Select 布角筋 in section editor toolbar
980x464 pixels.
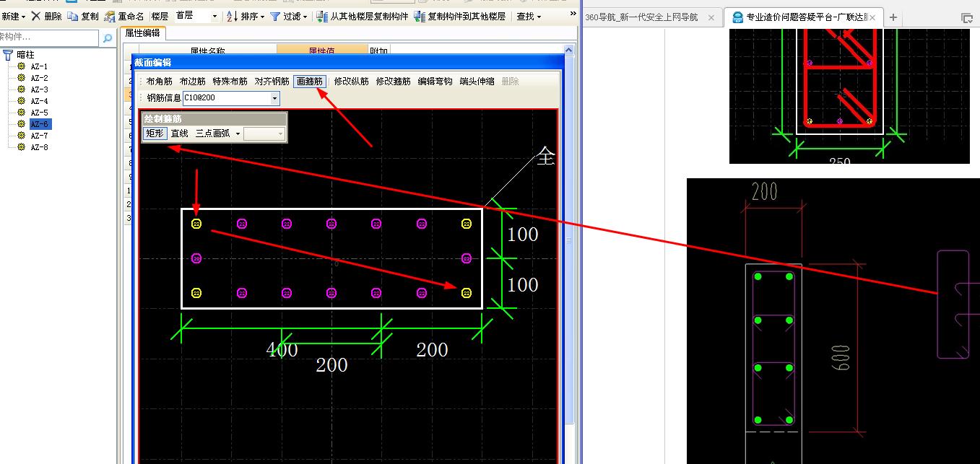pos(160,82)
